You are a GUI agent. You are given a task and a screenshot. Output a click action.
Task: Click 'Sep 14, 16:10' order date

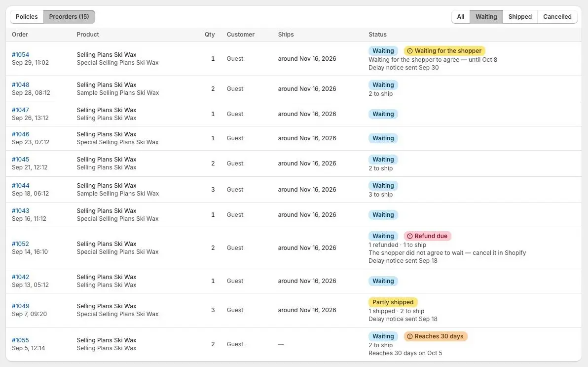click(30, 252)
